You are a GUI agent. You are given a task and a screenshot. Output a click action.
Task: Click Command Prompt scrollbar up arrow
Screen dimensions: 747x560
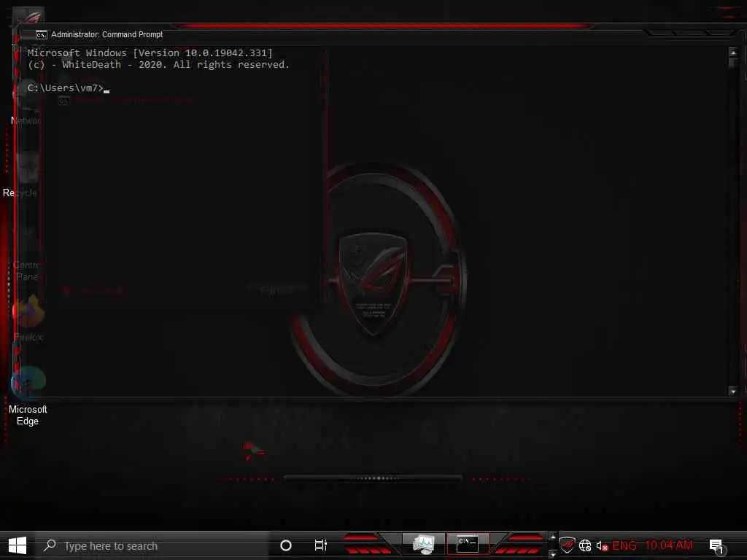[733, 52]
